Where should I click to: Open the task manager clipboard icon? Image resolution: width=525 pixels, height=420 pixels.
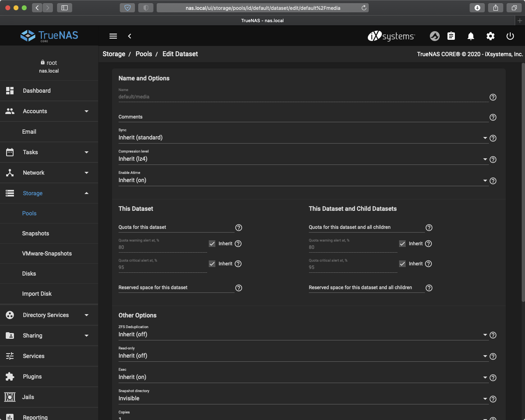point(451,36)
